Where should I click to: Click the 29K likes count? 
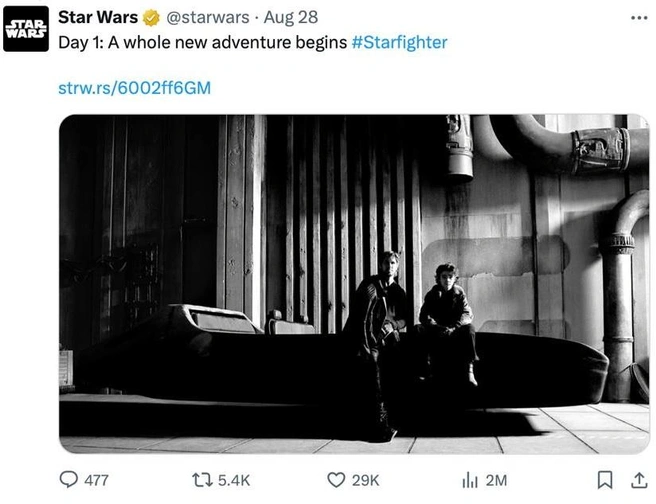click(x=366, y=480)
